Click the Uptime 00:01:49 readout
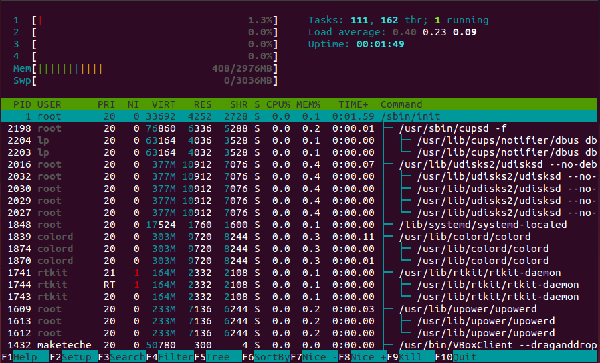The height and width of the screenshot is (363, 600). [356, 44]
